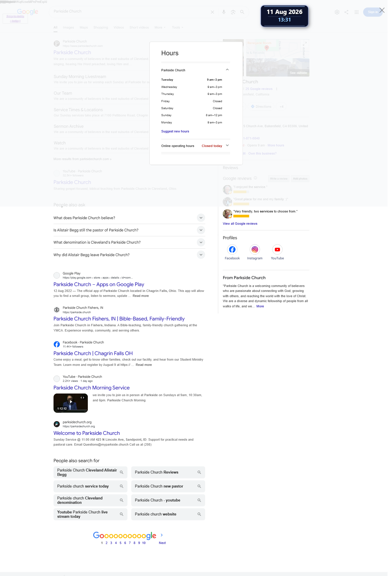This screenshot has width=392, height=576.
Task: Switch to the Images tab
Action: (x=68, y=27)
